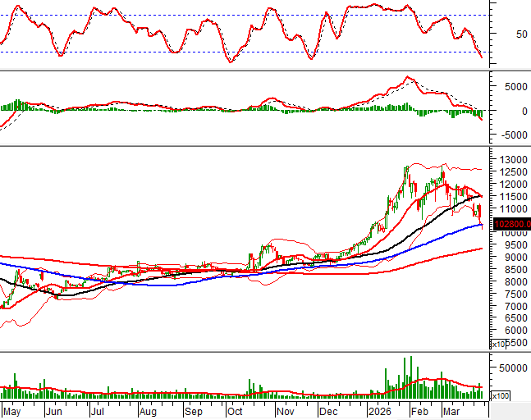Click the Feb month marker
Viewport: 531px width, 420px height.
tap(419, 409)
